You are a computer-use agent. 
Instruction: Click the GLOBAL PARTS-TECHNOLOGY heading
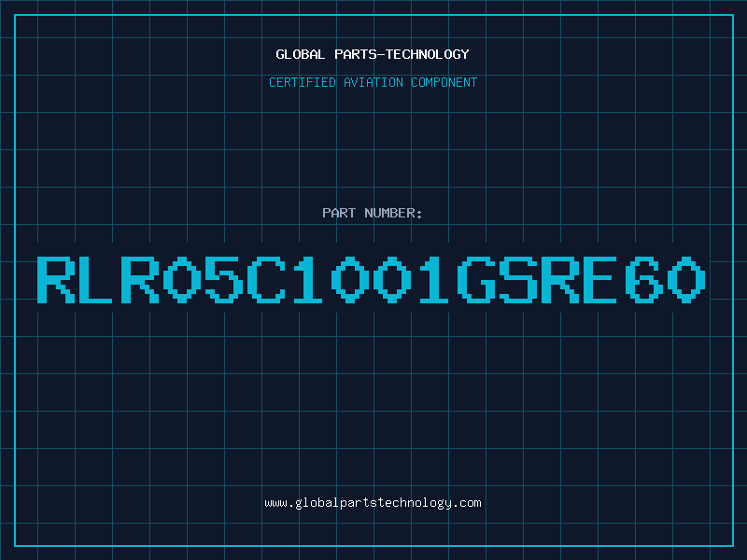pos(373,54)
